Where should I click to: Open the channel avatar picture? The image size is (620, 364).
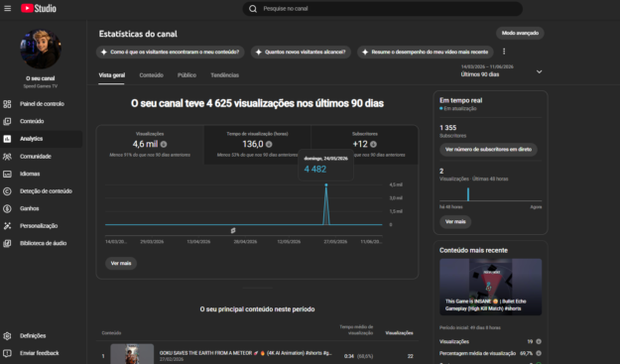tap(41, 49)
